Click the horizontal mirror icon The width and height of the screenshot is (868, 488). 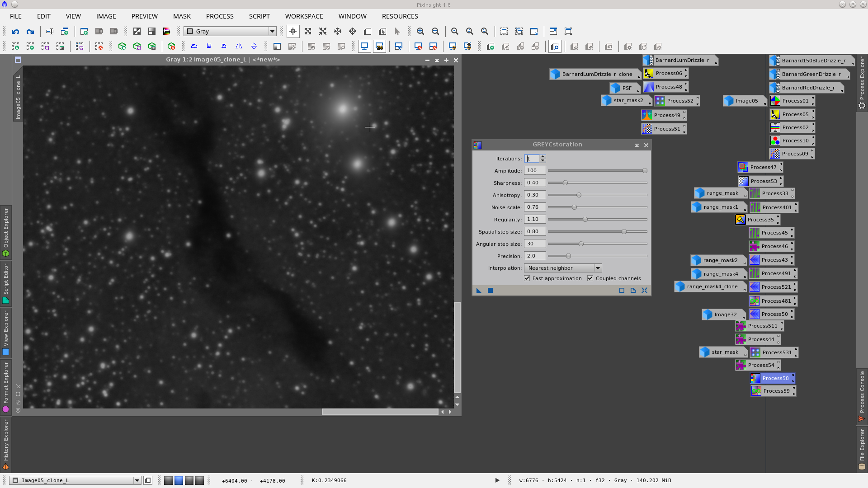239,47
